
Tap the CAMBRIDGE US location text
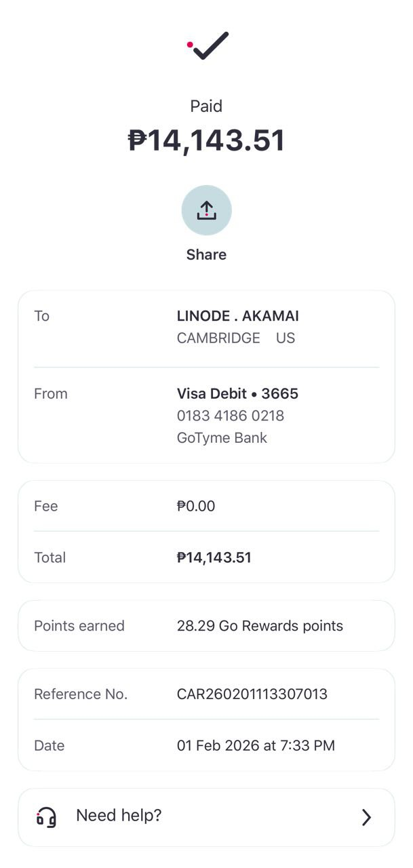coord(235,338)
